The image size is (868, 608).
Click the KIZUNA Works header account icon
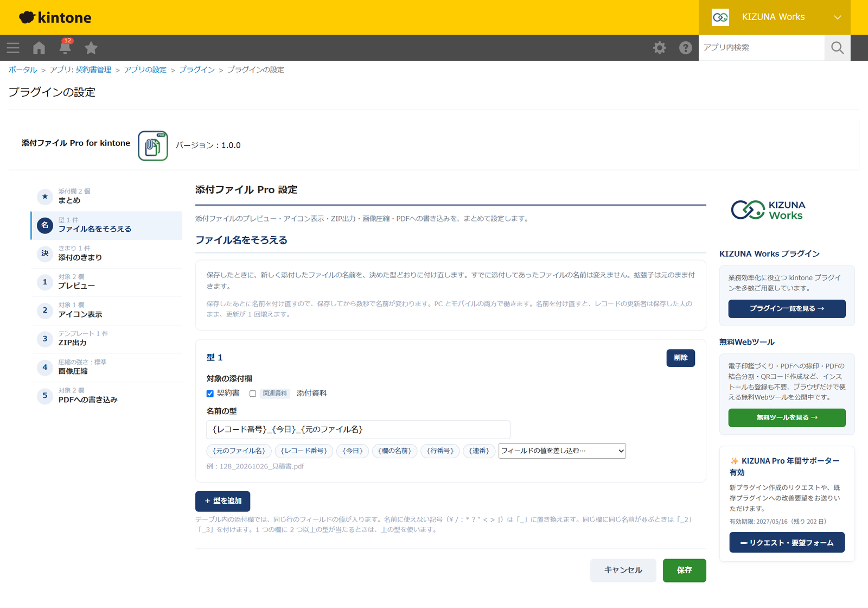pos(720,17)
